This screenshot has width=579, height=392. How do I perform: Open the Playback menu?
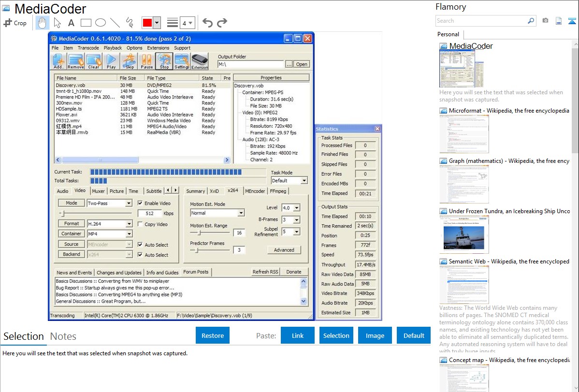113,48
